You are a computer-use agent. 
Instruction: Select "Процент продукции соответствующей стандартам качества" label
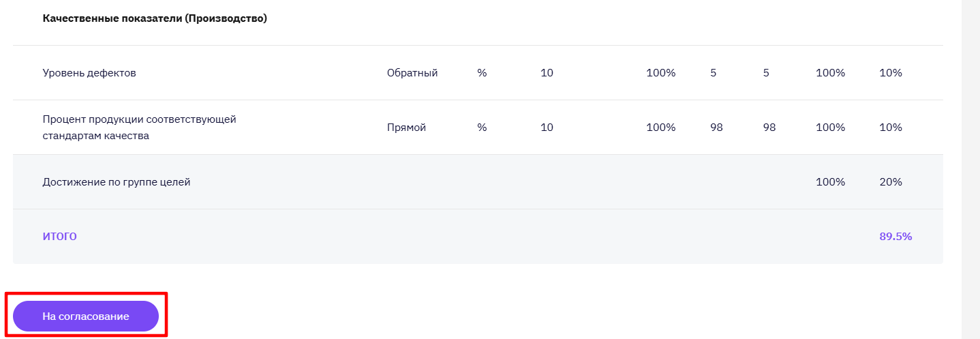click(139, 128)
